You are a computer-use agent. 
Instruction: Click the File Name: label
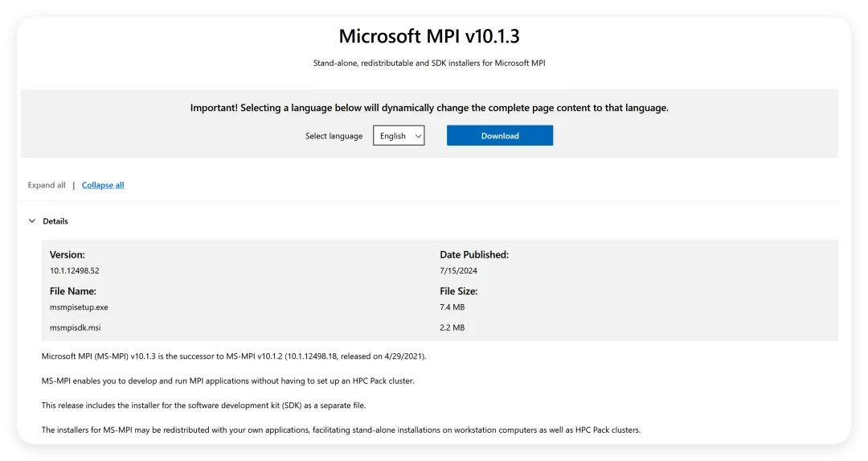[x=72, y=291]
